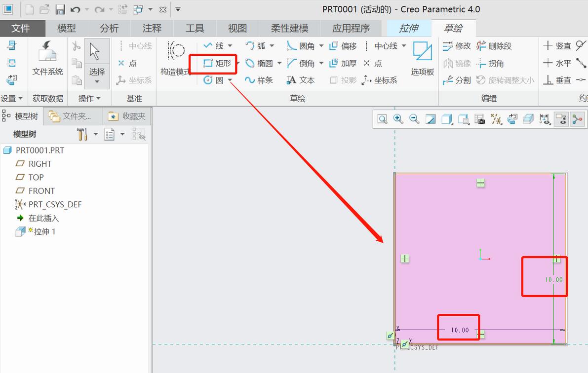Open the 收藏夹 (Favorites) panel tab

coord(127,116)
